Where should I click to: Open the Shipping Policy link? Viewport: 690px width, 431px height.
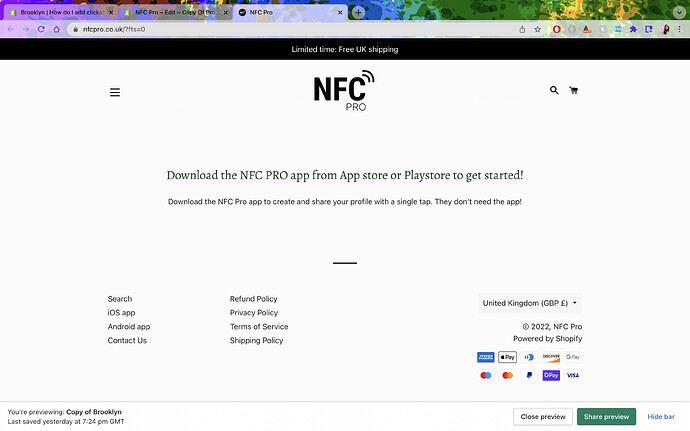tap(257, 340)
